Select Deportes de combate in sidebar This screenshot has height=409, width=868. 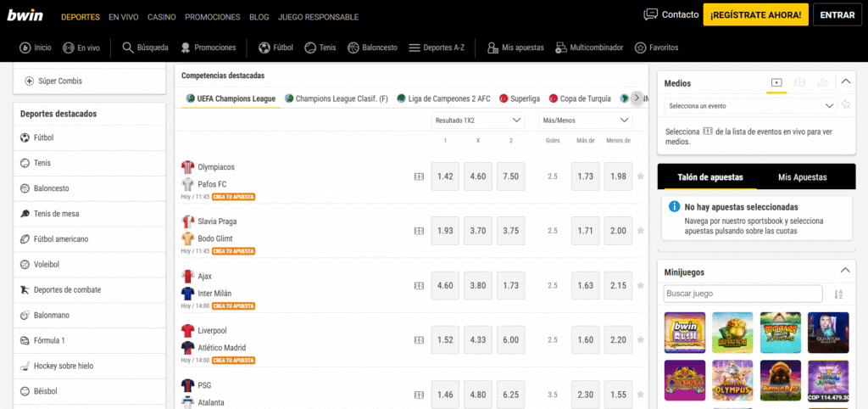(x=90, y=289)
